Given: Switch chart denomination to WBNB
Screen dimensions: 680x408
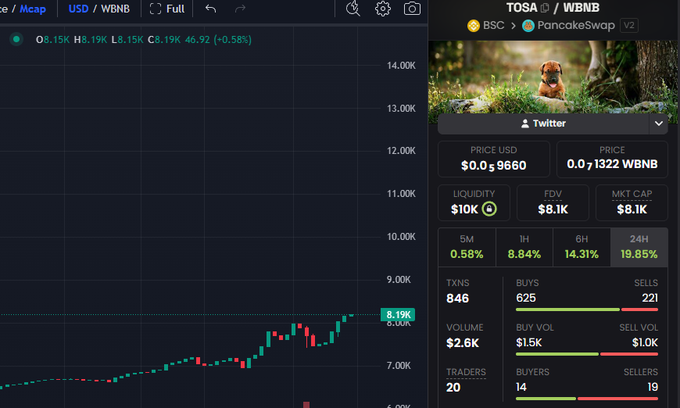Looking at the screenshot, I should point(115,9).
